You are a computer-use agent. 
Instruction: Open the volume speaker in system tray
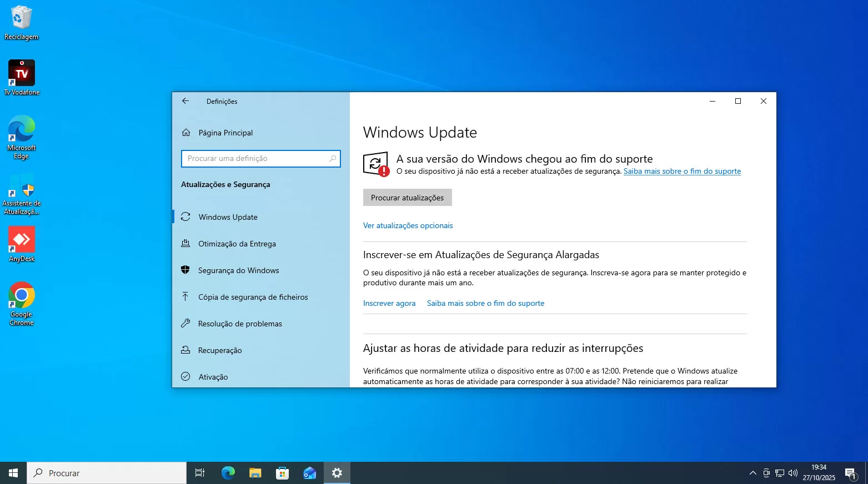point(792,473)
